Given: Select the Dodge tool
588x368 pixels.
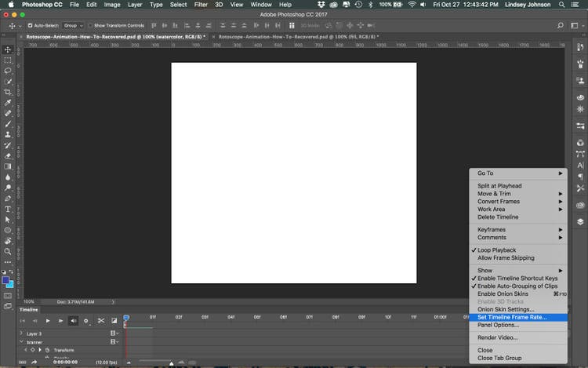Looking at the screenshot, I should (x=8, y=188).
